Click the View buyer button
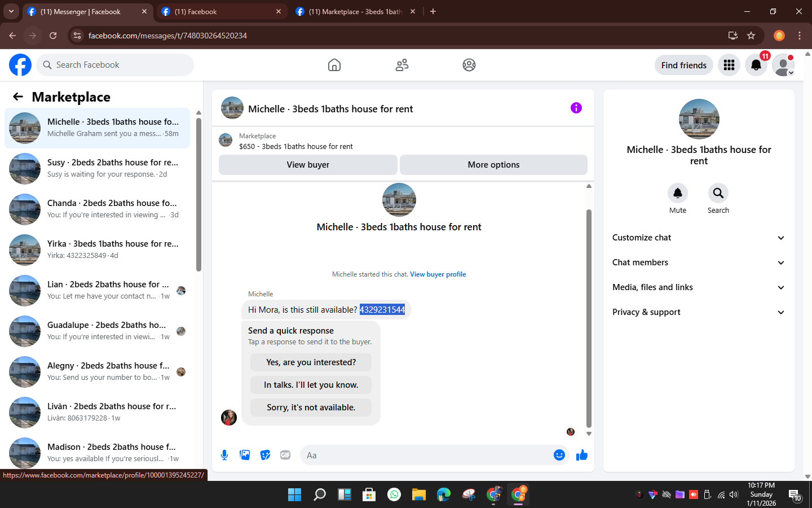Screen dimensions: 812x508 click(308, 165)
